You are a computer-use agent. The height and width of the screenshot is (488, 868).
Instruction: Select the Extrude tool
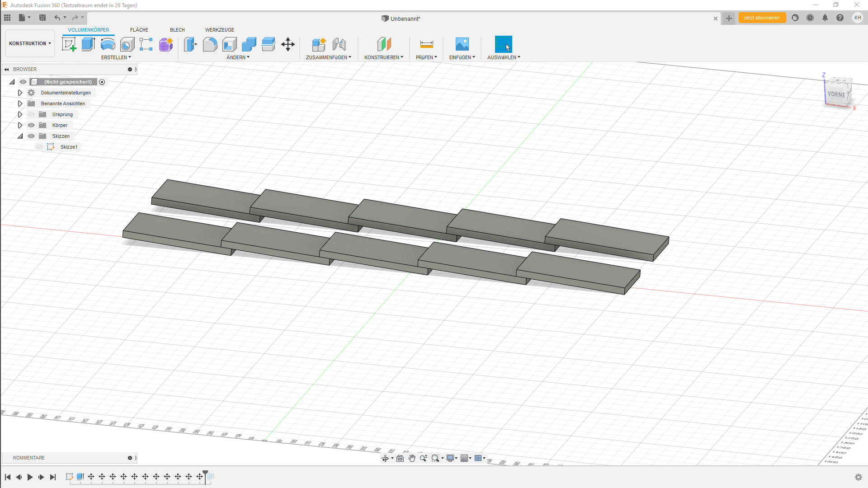88,44
